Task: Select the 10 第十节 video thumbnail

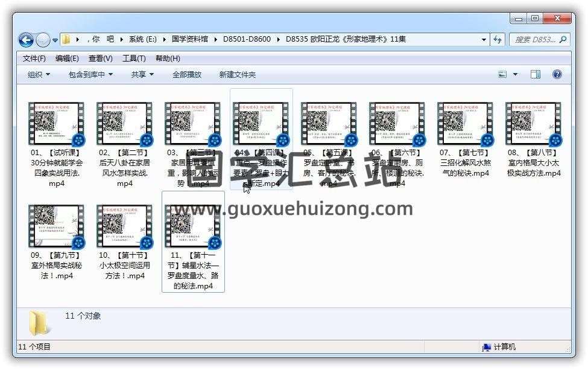Action: pos(125,226)
